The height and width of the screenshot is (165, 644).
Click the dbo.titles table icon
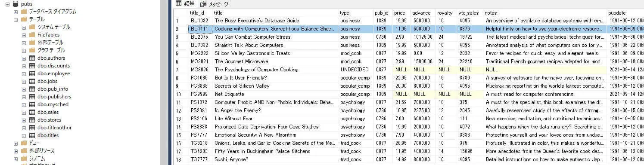[x=32, y=135]
